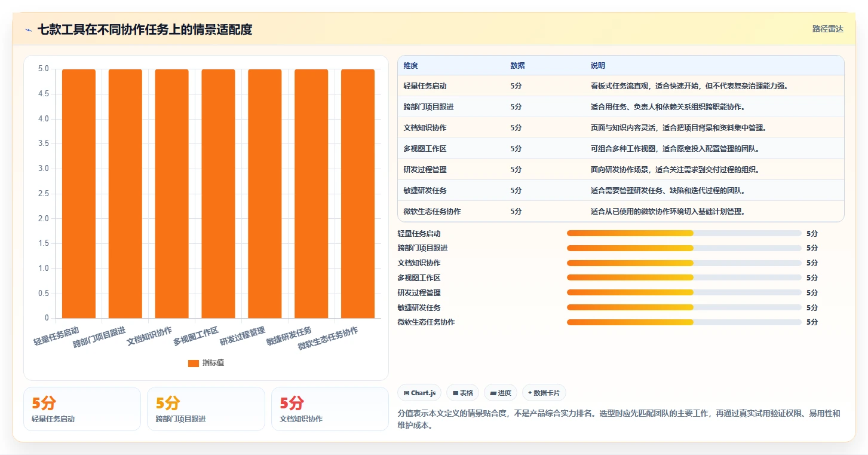Image resolution: width=868 pixels, height=455 pixels.
Task: Click the 文档知识协作 bar in chart
Action: click(172, 194)
